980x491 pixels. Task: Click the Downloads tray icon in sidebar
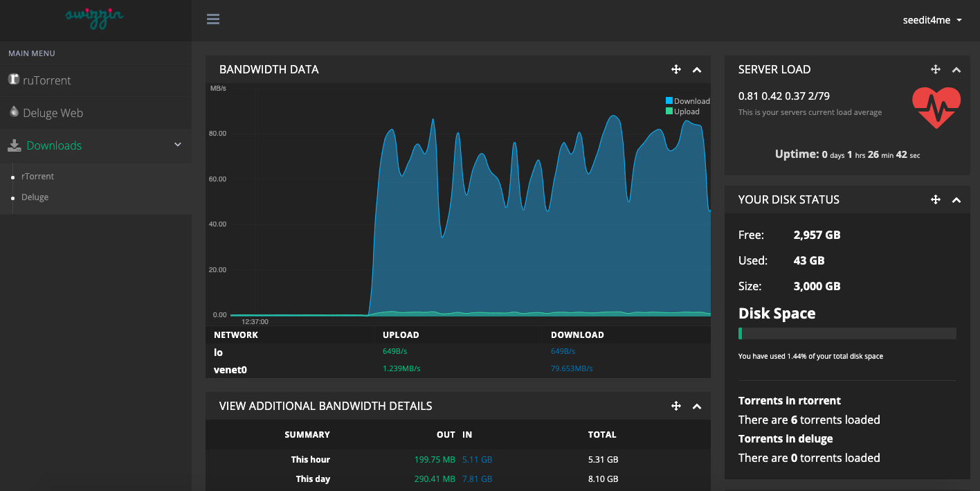point(15,145)
